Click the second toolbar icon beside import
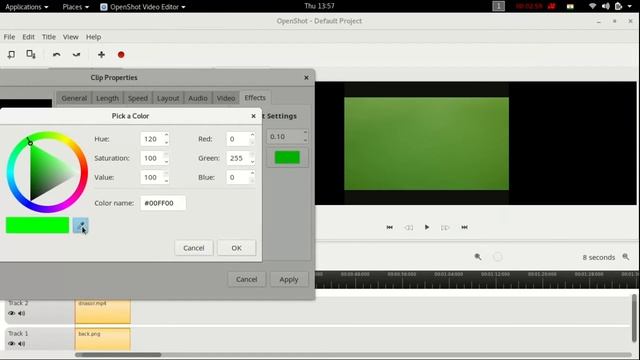The image size is (640, 360). (x=31, y=54)
